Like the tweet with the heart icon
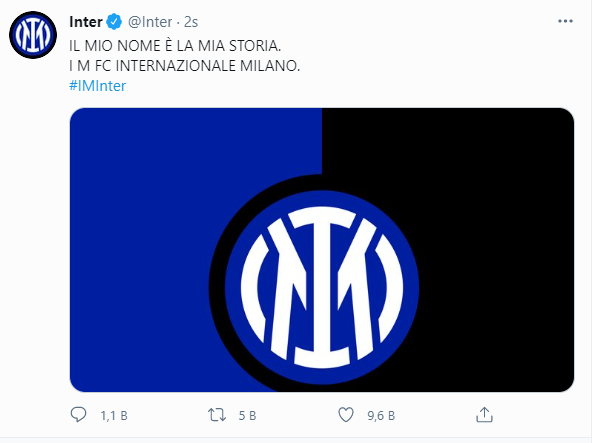 (x=346, y=414)
